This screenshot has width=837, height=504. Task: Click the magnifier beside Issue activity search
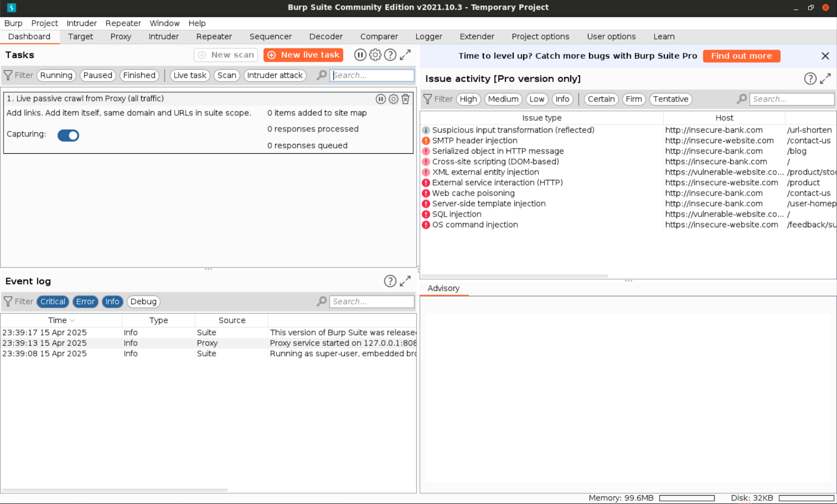pos(742,99)
